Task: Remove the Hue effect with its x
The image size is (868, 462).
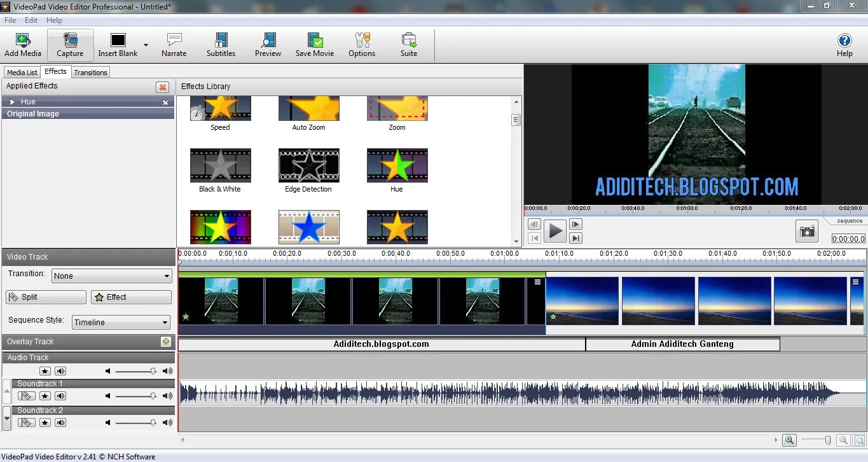Action: [165, 102]
